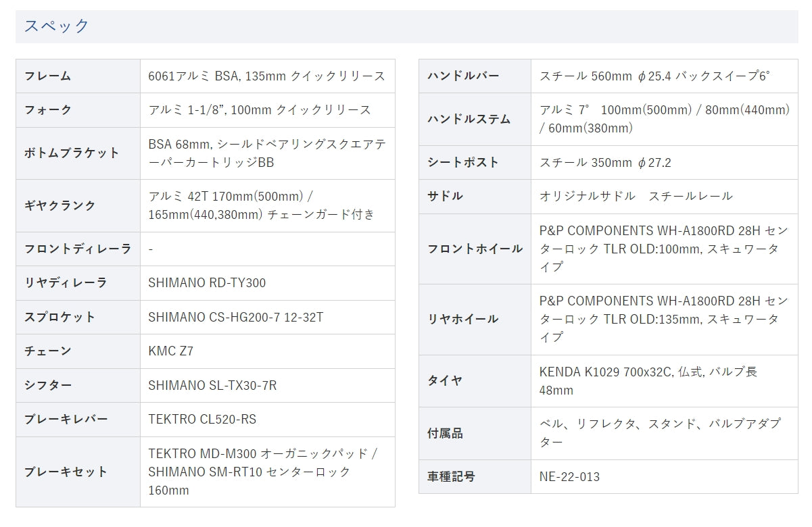Click the ブレーキセット row label

point(66,472)
